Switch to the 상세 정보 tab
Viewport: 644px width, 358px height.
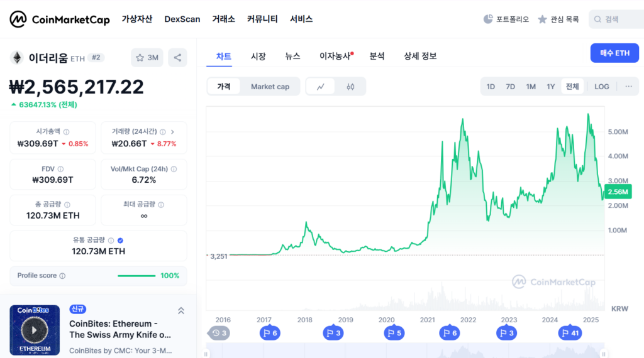(419, 56)
